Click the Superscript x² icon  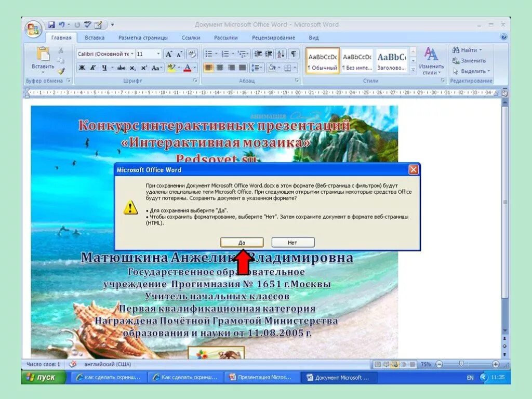(144, 68)
